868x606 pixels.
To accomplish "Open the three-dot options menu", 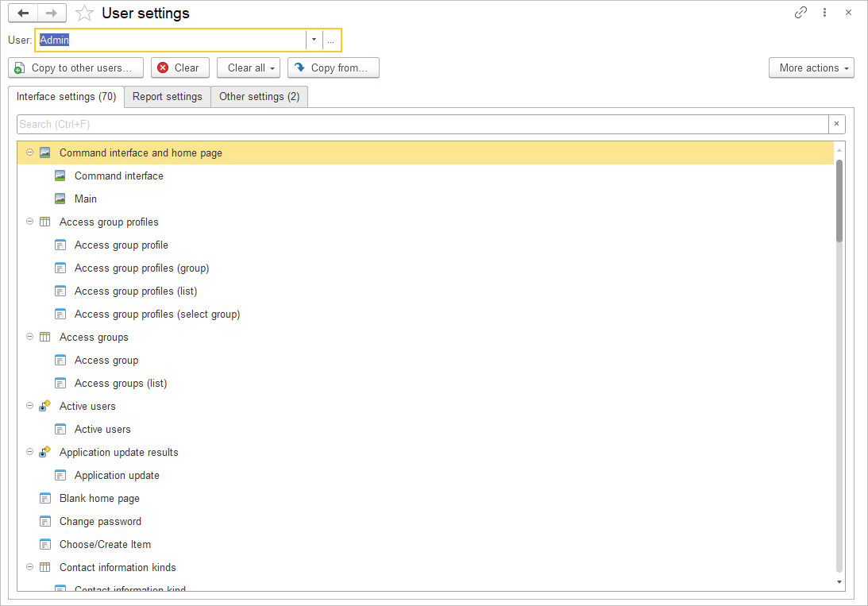I will click(824, 12).
